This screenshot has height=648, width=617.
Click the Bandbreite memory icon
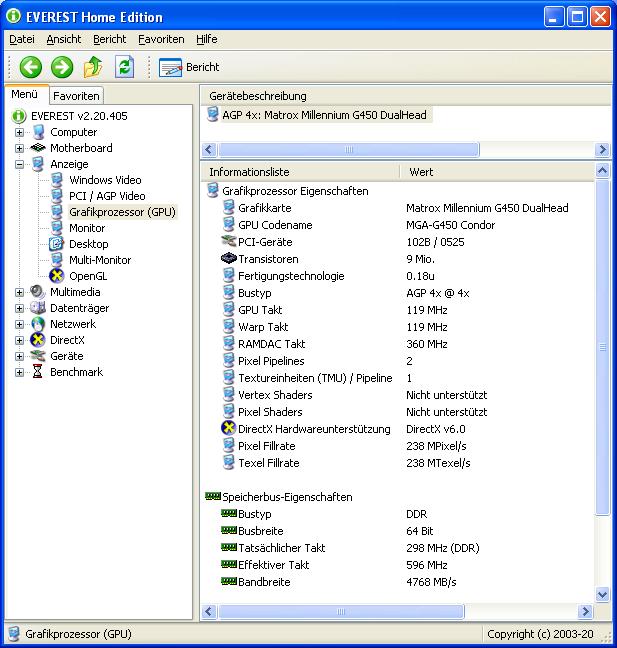(x=229, y=581)
